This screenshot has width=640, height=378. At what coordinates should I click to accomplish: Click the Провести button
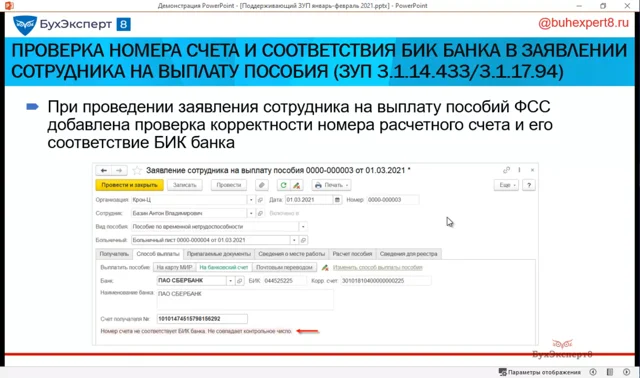[229, 185]
